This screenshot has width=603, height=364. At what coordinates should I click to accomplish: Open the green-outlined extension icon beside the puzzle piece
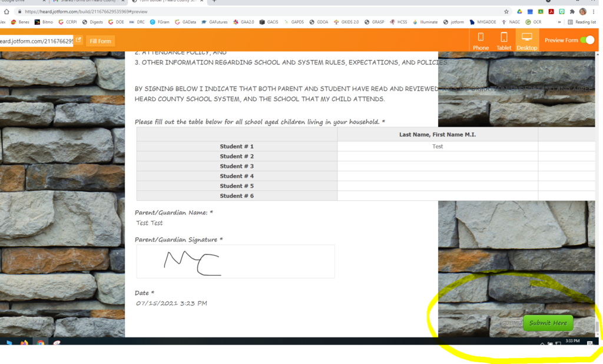coord(562,12)
